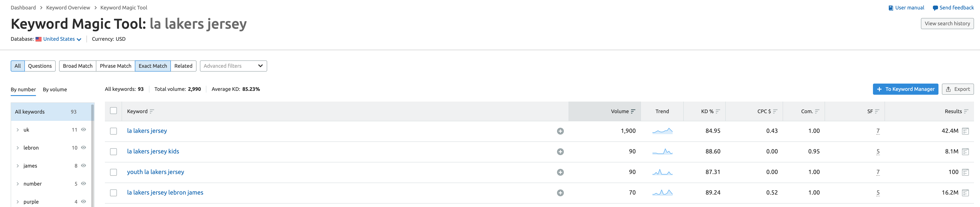Click the KD % column sort icon
Viewport: 980px width, 207px height.
coord(718,111)
